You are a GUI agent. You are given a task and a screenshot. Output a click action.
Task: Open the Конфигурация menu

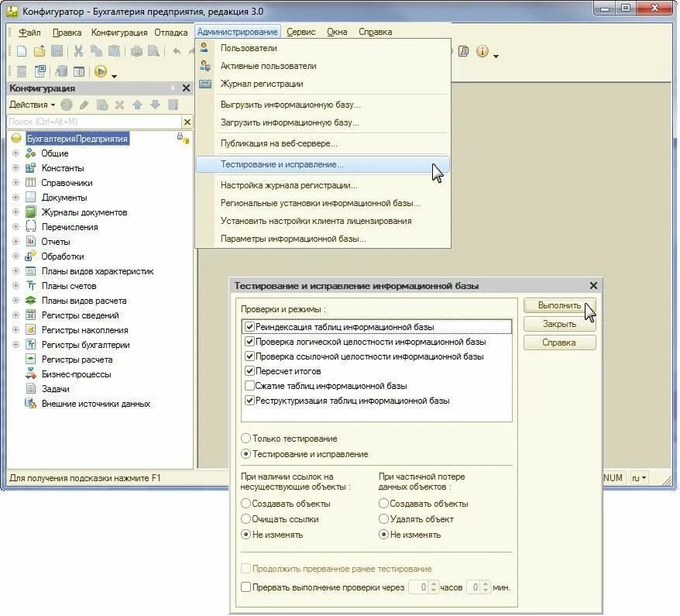tap(119, 32)
